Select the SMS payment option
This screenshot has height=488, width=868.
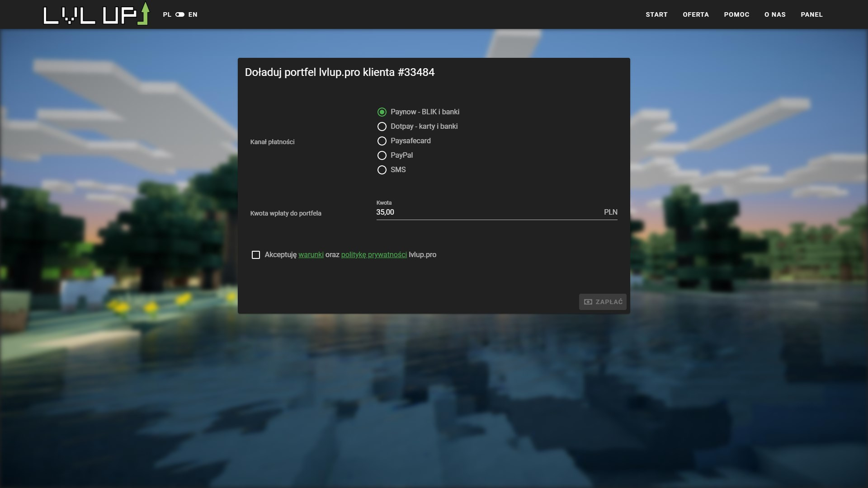point(382,170)
